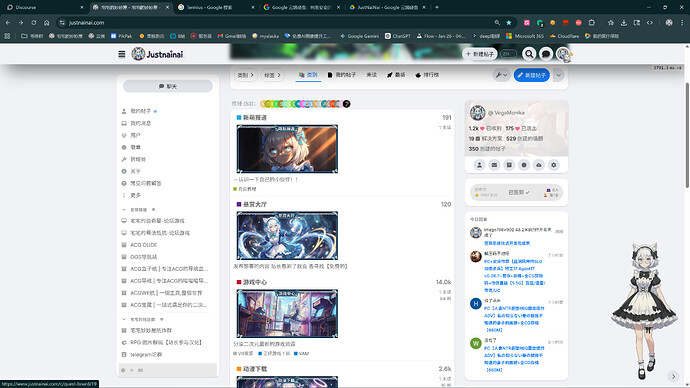Click the Justnainai site logo
690x388 pixels.
[x=157, y=54]
